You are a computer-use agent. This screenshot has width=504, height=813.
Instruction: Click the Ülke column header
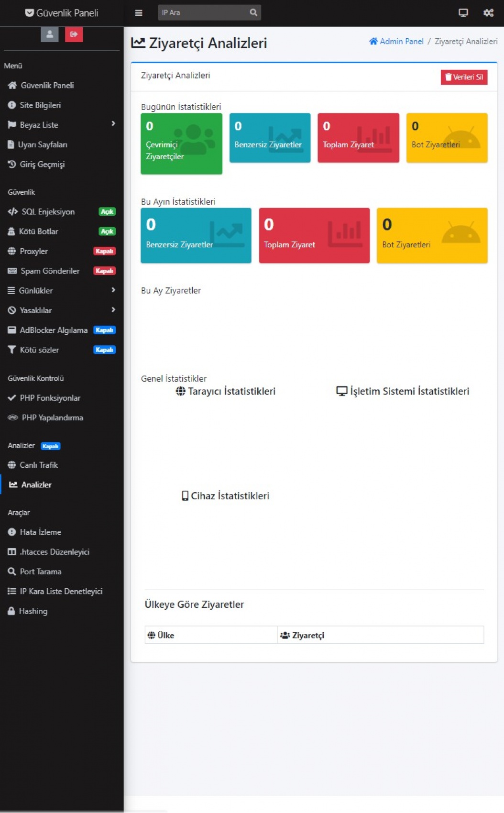(x=211, y=635)
